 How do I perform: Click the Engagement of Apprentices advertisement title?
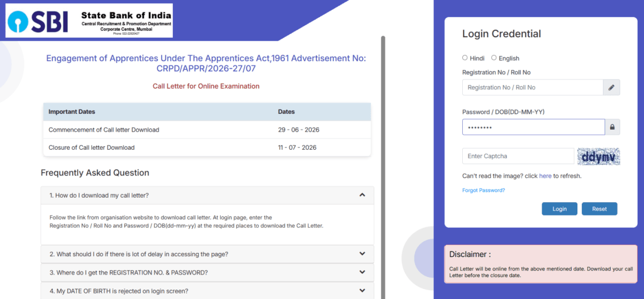[x=206, y=64]
